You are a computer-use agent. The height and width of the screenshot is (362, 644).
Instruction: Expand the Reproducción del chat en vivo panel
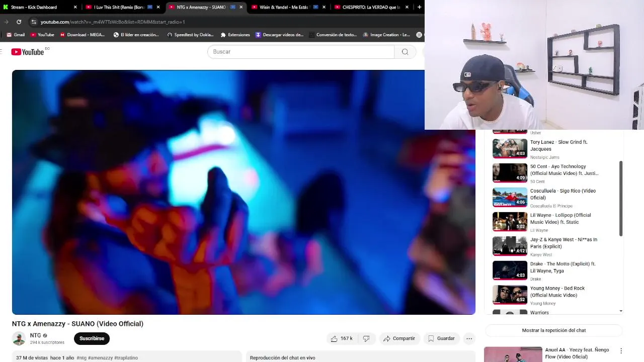tap(360, 357)
